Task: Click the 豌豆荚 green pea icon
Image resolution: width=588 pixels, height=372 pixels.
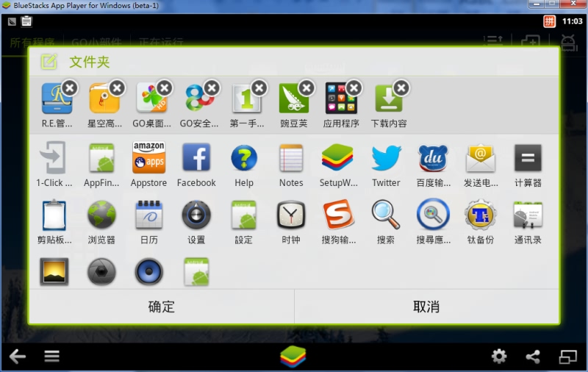Action: tap(293, 99)
